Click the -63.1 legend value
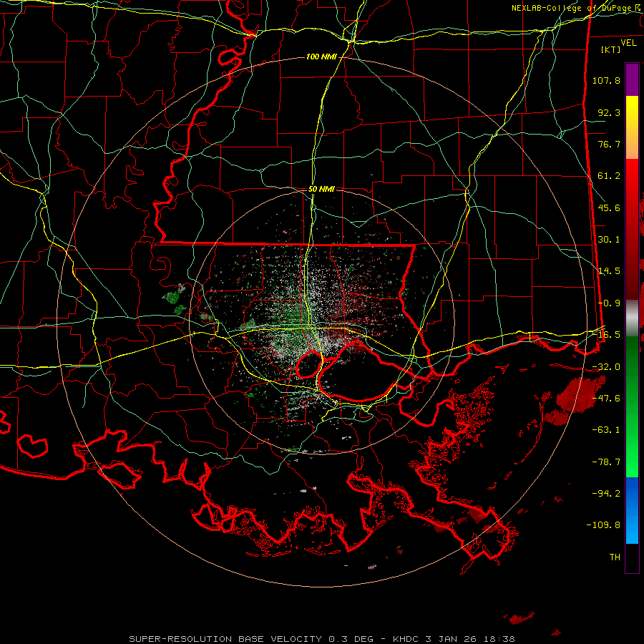This screenshot has height=644, width=644. pos(606,430)
